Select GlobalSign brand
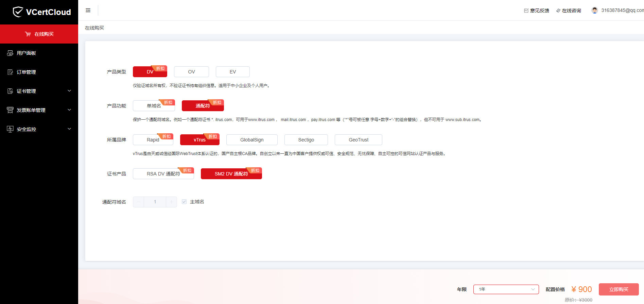This screenshot has width=644, height=304. (252, 140)
